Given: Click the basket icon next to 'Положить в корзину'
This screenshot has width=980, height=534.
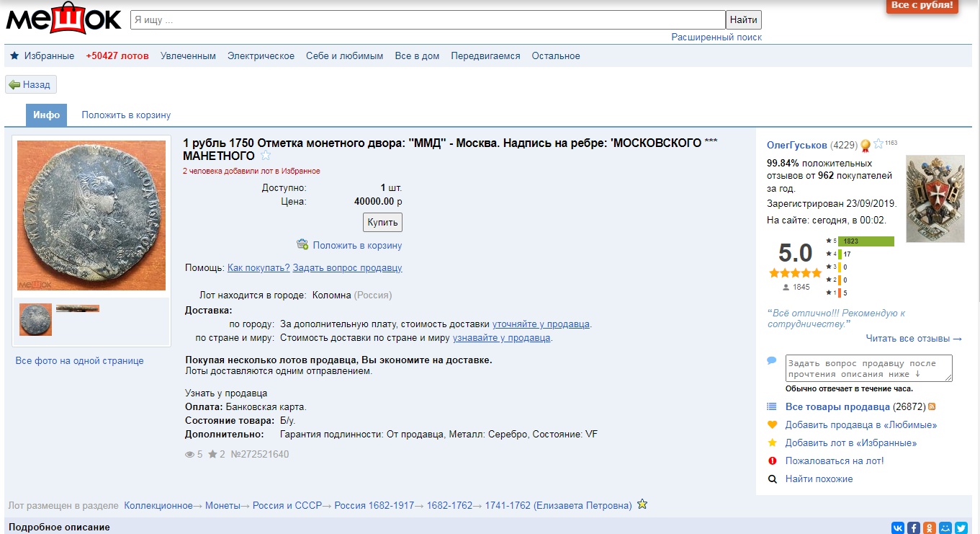Looking at the screenshot, I should pyautogui.click(x=302, y=245).
